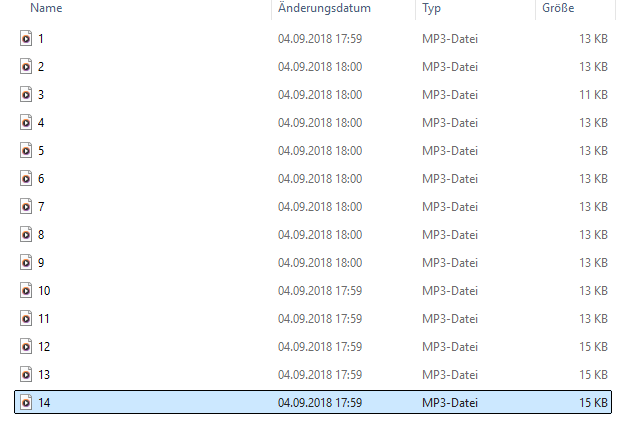The image size is (621, 427).
Task: Click the 11 KB size of file 3
Action: click(593, 95)
